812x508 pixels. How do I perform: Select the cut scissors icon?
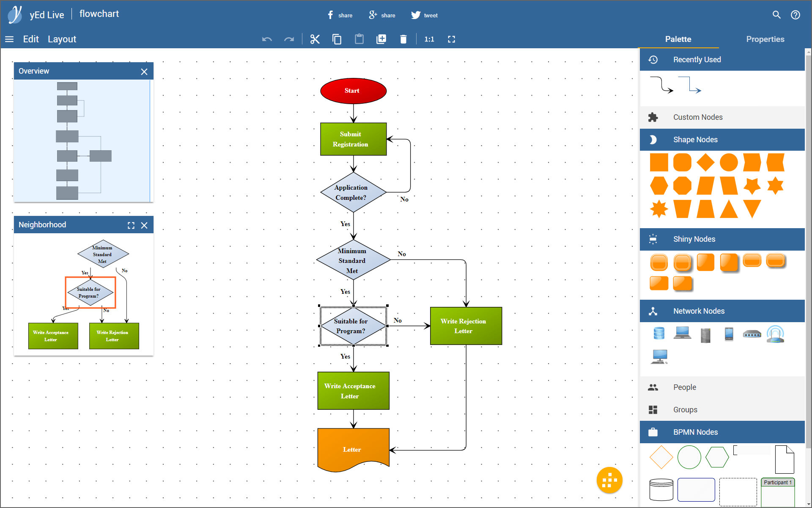click(x=314, y=39)
